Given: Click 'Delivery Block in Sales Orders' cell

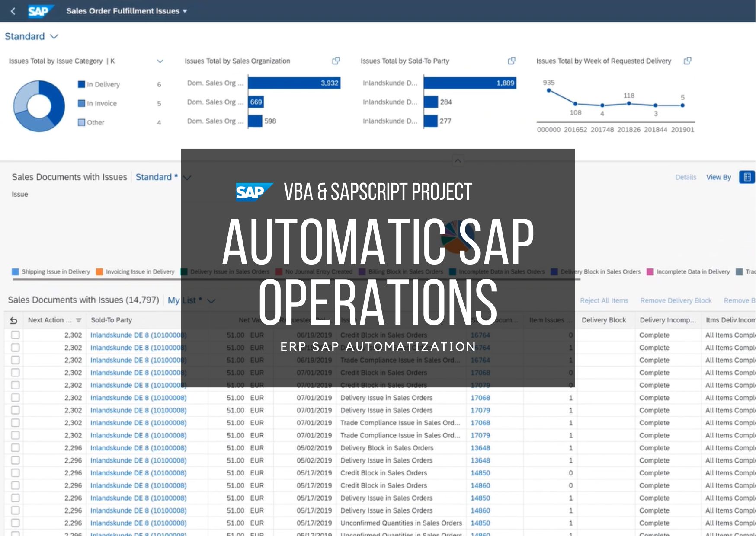Looking at the screenshot, I should click(387, 448).
